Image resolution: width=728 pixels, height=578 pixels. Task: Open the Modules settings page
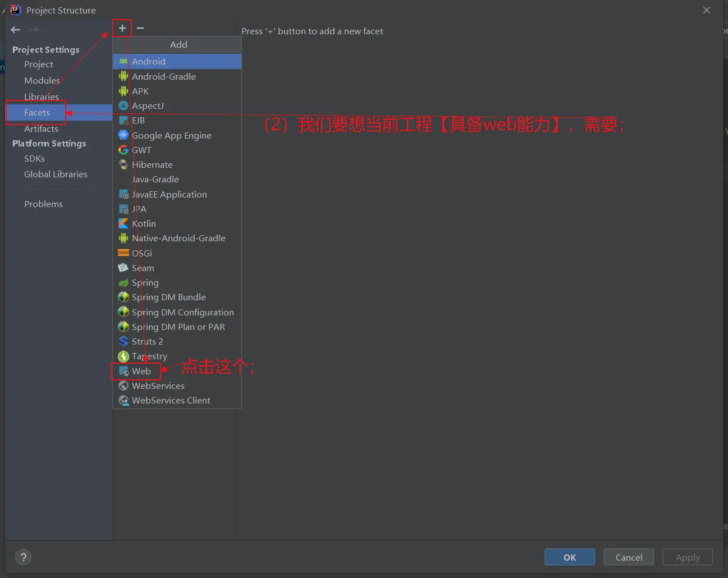click(x=42, y=80)
